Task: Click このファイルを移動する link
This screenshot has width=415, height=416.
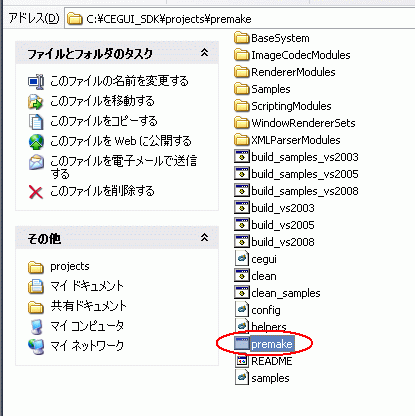Action: 102,101
